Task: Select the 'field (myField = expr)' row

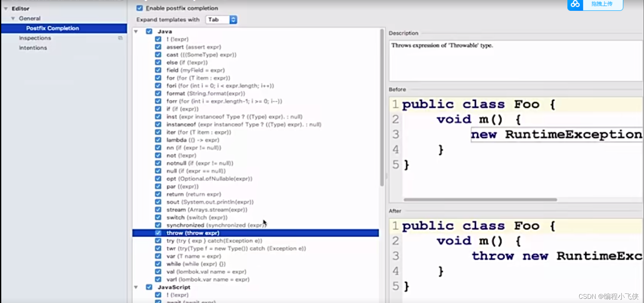Action: click(256, 70)
